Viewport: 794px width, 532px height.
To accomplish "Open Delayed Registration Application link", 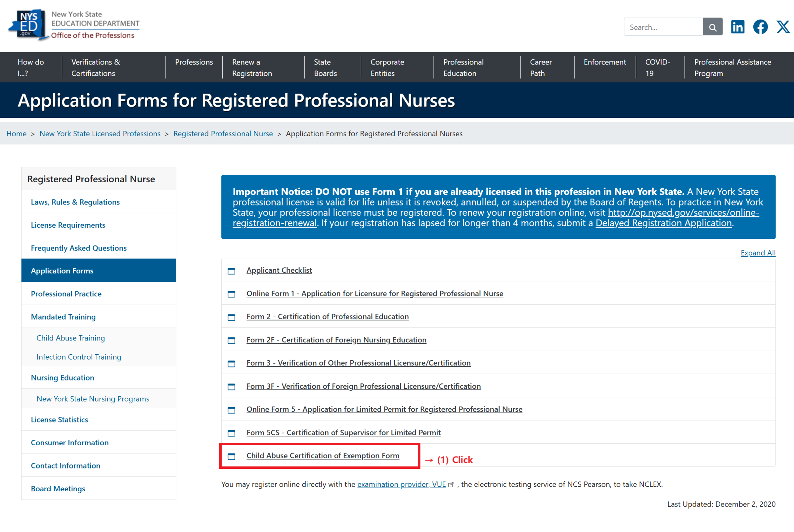I will [663, 223].
